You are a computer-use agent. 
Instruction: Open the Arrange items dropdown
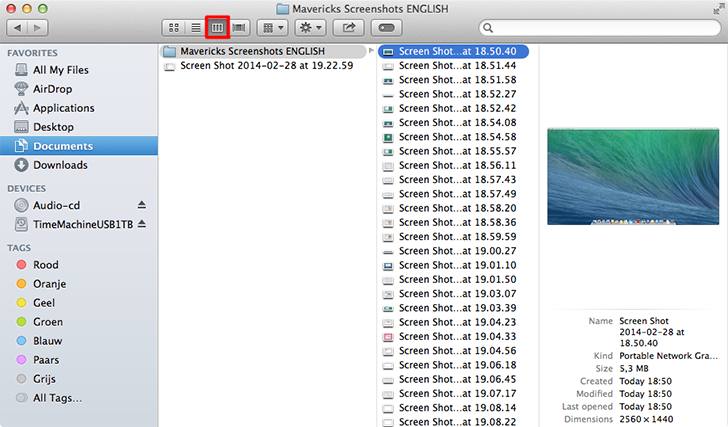click(273, 28)
